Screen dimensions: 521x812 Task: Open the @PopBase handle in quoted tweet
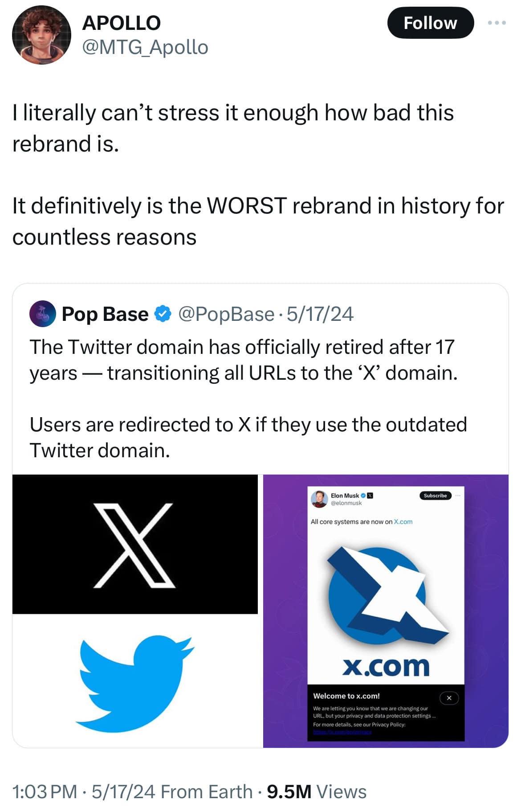point(226,314)
